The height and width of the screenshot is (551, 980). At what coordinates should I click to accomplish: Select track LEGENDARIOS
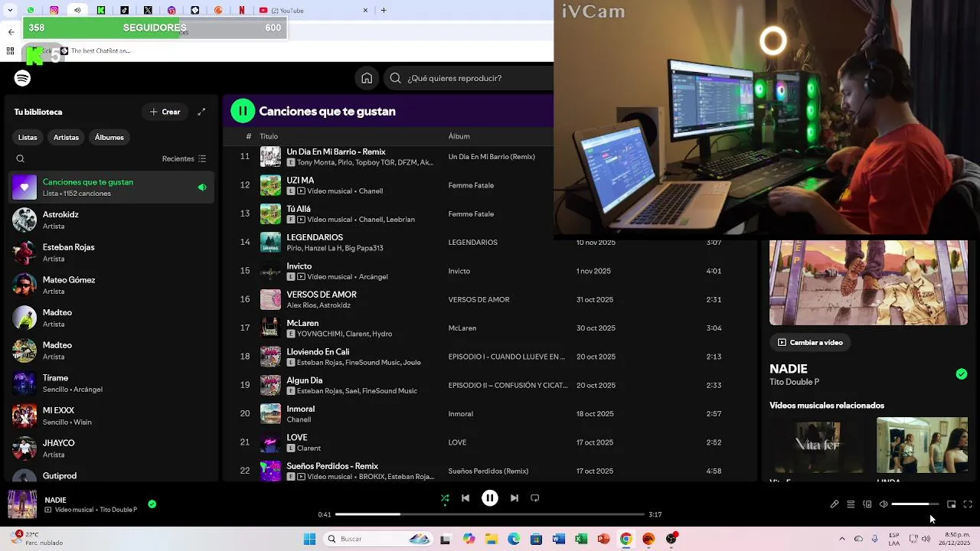tap(315, 238)
